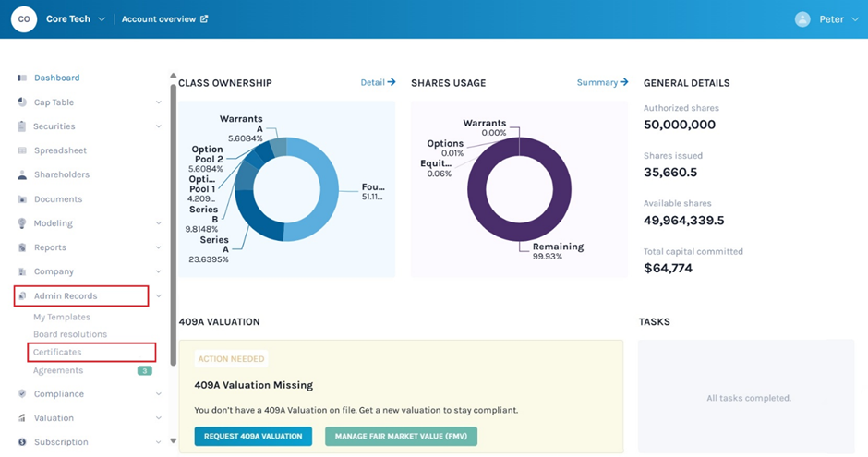
Task: Open Certificates under Admin Records
Action: coord(57,352)
